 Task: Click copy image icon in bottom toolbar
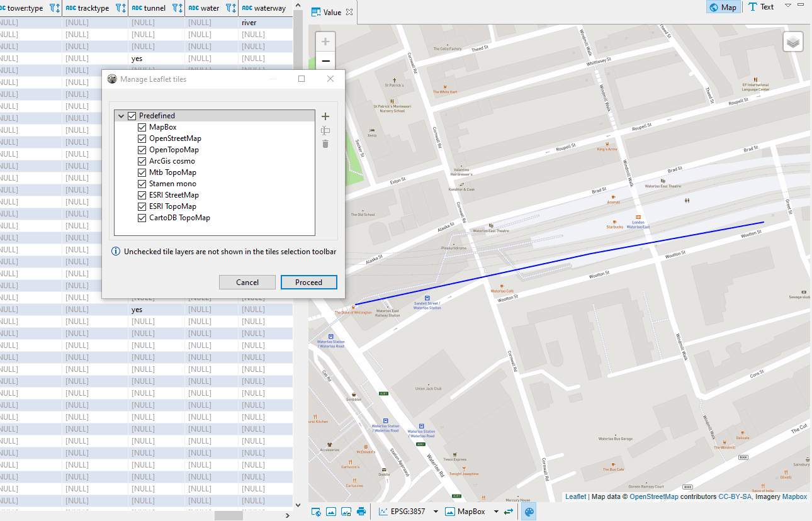(331, 512)
